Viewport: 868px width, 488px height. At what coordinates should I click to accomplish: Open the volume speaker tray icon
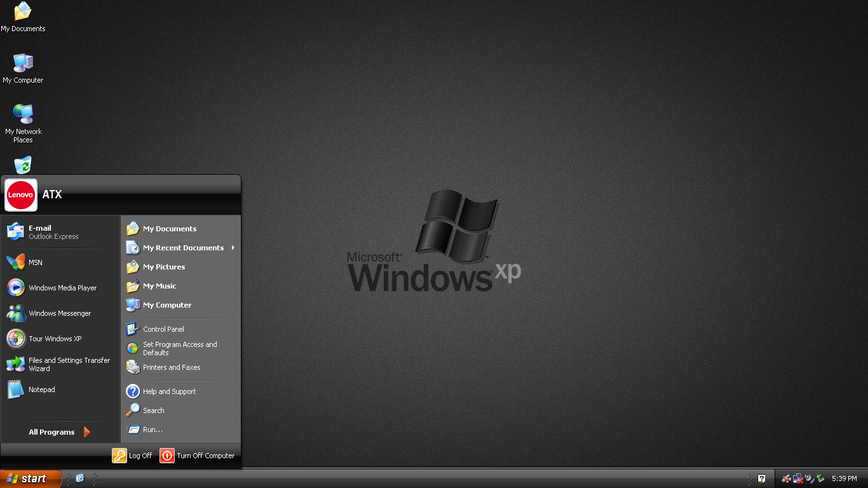[809, 478]
